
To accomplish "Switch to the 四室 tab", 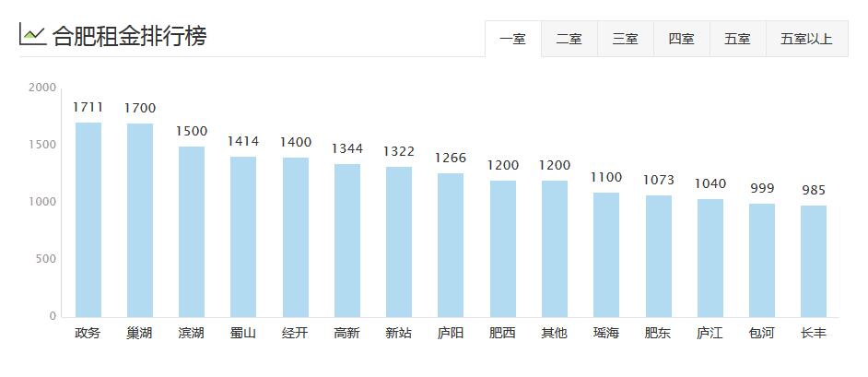I will click(682, 39).
